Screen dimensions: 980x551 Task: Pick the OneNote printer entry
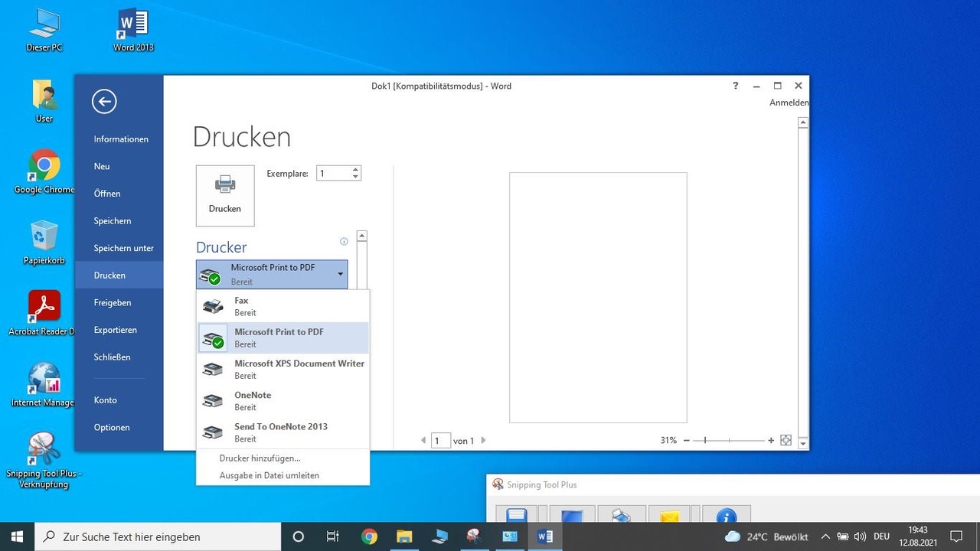point(283,400)
